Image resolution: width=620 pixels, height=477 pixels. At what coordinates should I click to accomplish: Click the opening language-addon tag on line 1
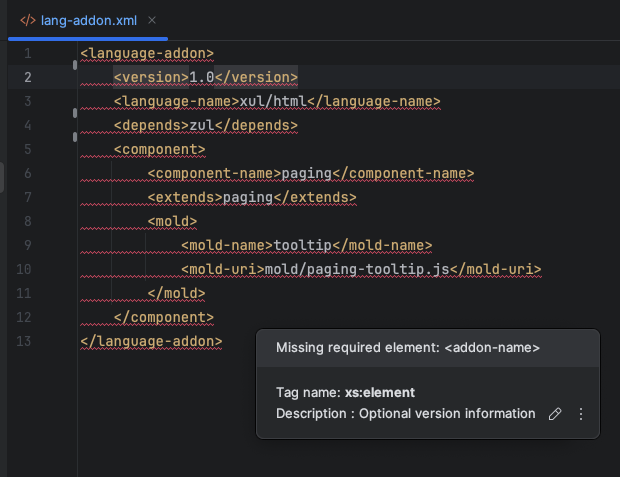147,53
